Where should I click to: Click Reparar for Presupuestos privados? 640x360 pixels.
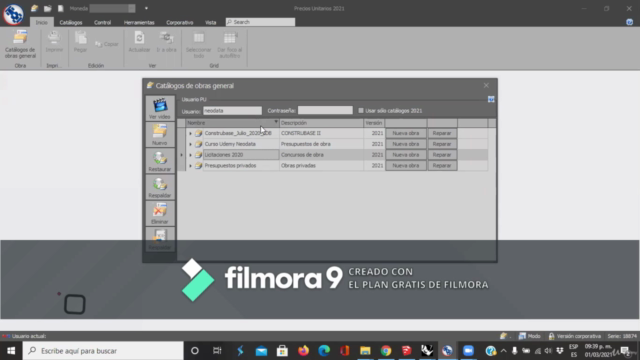[x=442, y=166]
